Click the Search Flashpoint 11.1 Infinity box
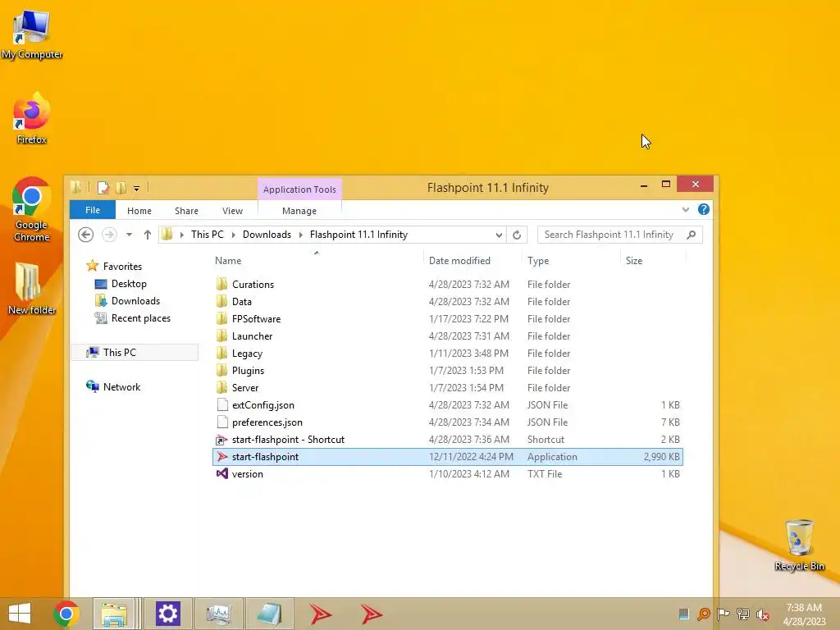This screenshot has height=630, width=840. pyautogui.click(x=619, y=235)
